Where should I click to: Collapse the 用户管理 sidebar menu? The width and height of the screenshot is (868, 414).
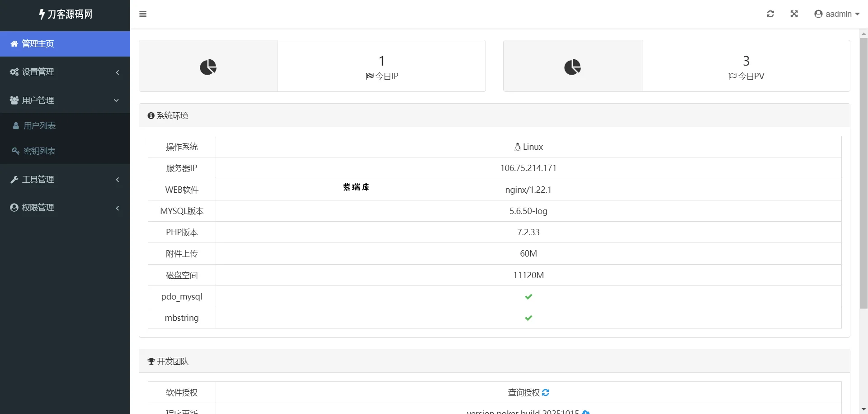point(65,100)
